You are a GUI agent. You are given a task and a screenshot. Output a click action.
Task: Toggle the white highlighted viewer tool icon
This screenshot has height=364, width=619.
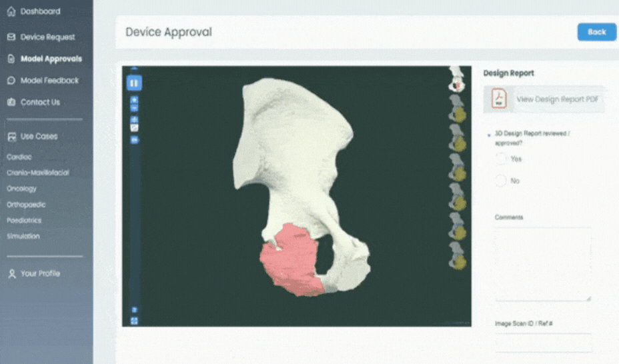(134, 128)
